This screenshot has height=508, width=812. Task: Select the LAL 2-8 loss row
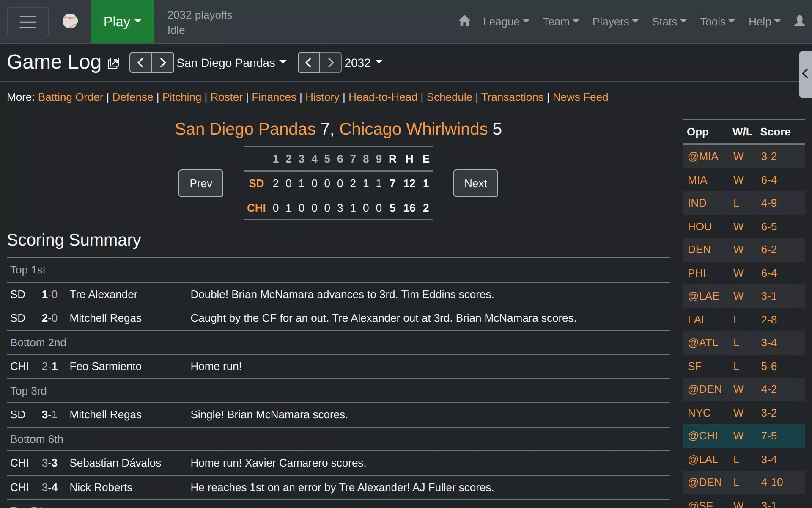[x=744, y=320]
